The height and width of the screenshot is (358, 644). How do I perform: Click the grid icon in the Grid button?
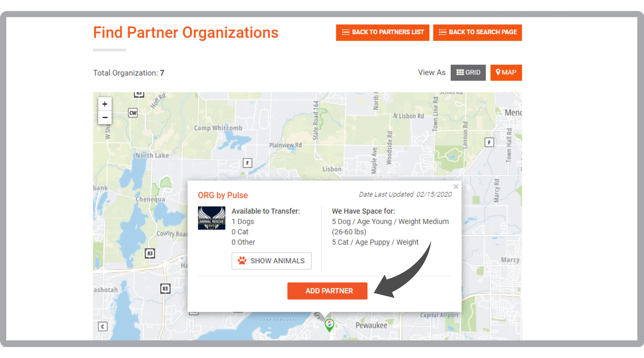pyautogui.click(x=460, y=72)
